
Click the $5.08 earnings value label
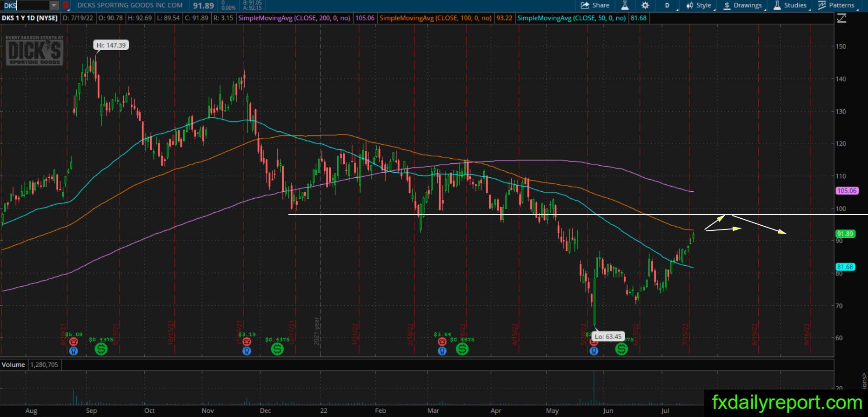(x=74, y=334)
